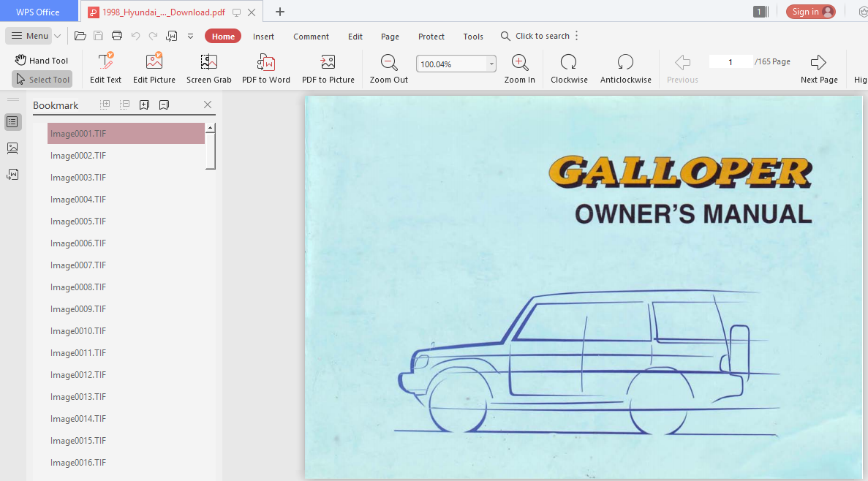Screen dimensions: 868x481
Task: Click the Undo arrow icon
Action: [x=135, y=36]
